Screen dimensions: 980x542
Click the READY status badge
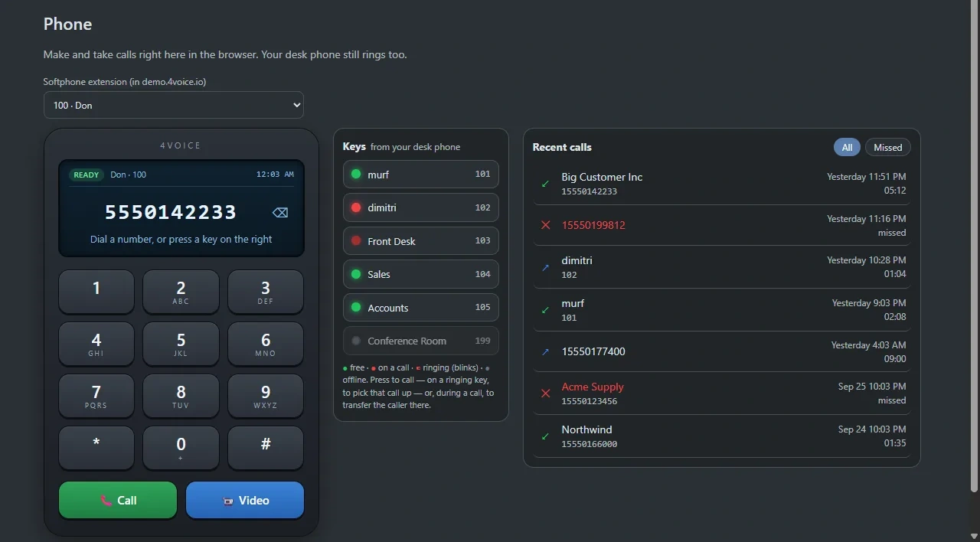click(87, 175)
